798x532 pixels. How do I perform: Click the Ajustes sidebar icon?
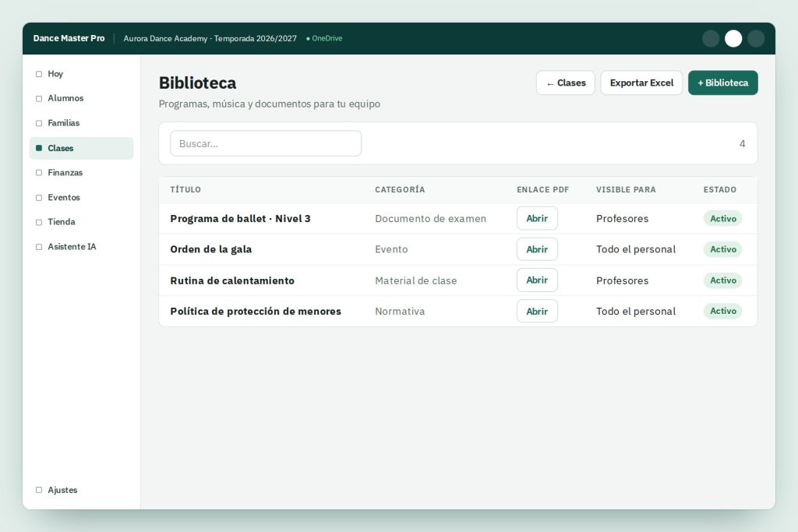point(39,490)
